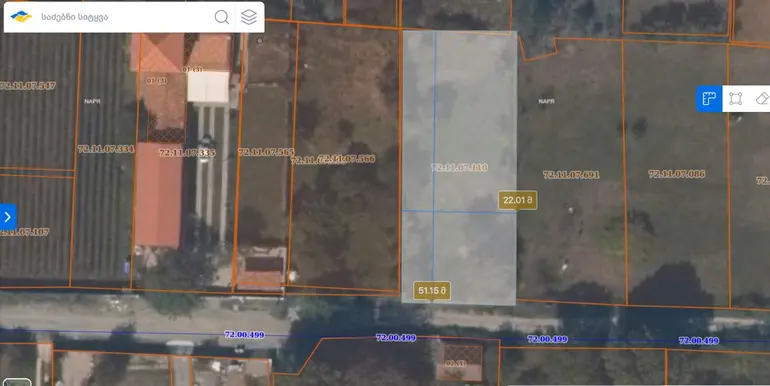
Task: Click the blue and yellow logo icon
Action: click(21, 17)
